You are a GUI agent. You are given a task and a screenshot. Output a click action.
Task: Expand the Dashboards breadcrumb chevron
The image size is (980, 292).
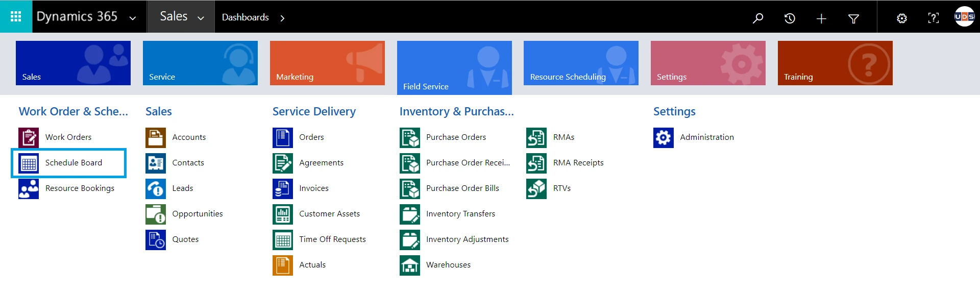(x=282, y=18)
